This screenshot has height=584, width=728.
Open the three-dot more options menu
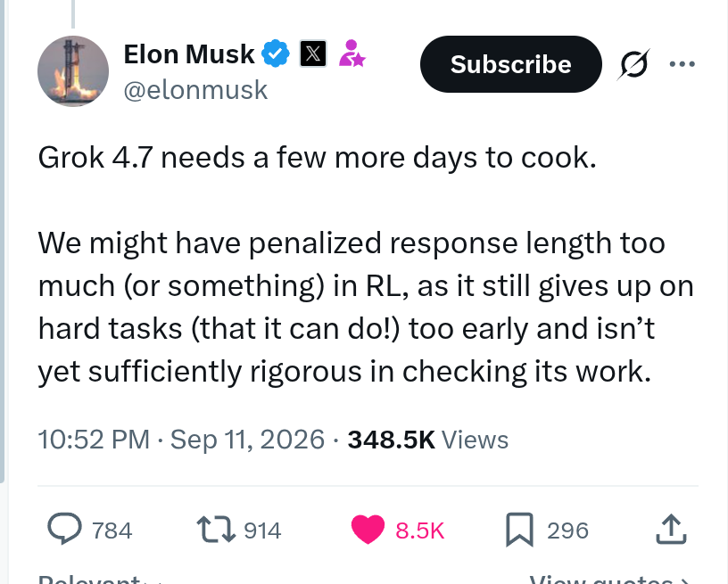coord(682,64)
